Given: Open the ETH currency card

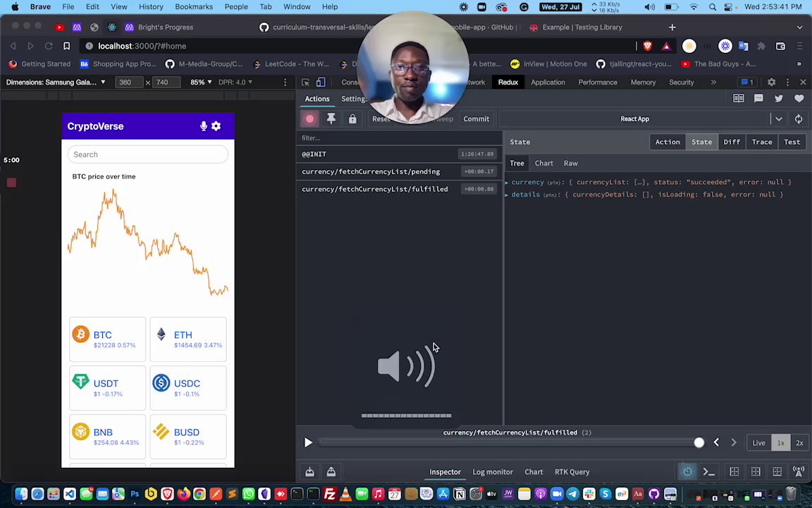Looking at the screenshot, I should tap(188, 339).
